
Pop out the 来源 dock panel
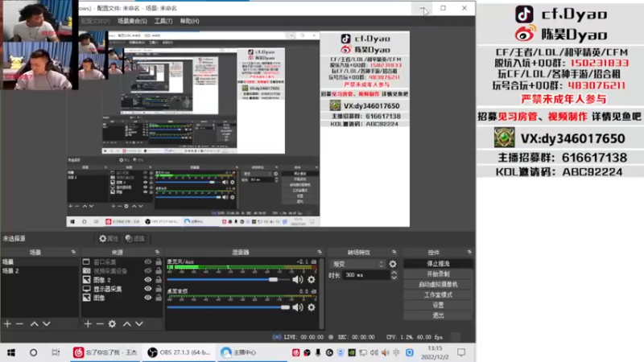coord(157,252)
